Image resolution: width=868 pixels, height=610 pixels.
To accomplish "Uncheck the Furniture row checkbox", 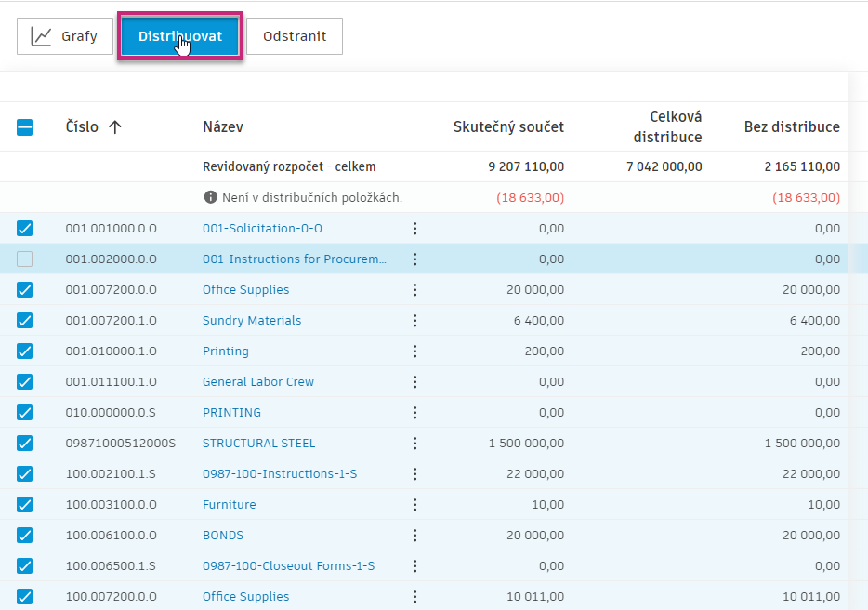I will tap(24, 505).
